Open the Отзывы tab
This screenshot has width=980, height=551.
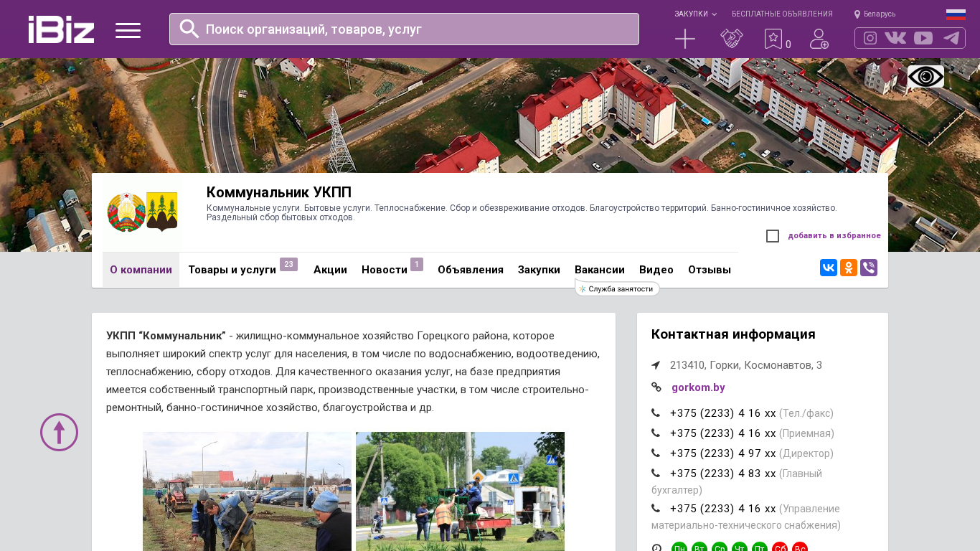tap(710, 270)
